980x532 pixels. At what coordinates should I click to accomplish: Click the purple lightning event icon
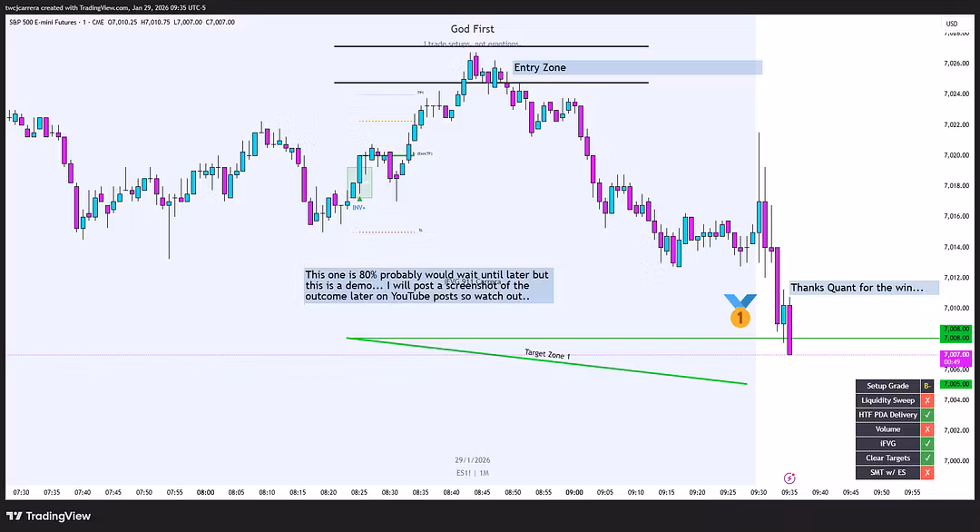coord(789,478)
